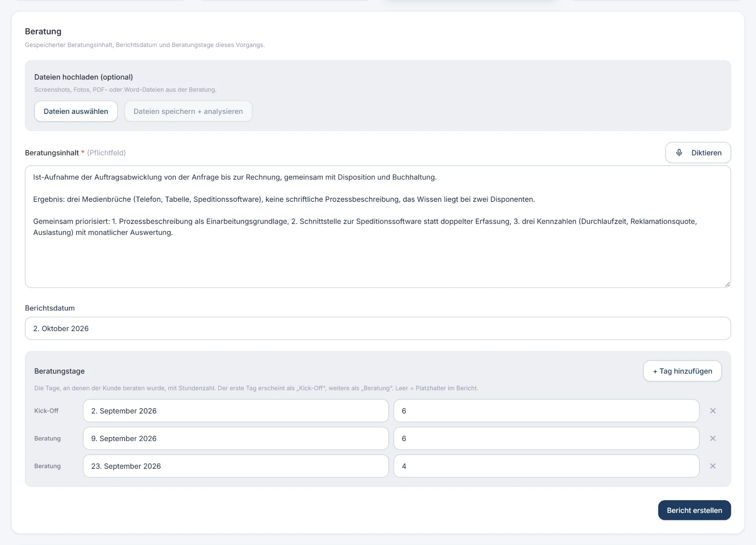Edit the date field 9. September 2026
The width and height of the screenshot is (756, 545).
236,438
